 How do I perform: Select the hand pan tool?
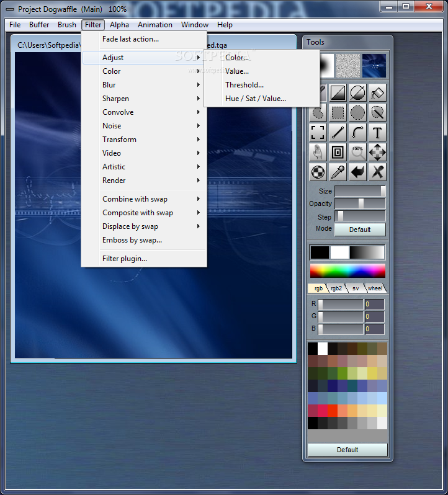pyautogui.click(x=318, y=153)
